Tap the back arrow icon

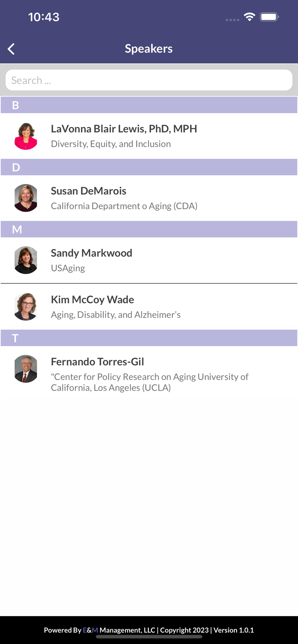[x=11, y=49]
